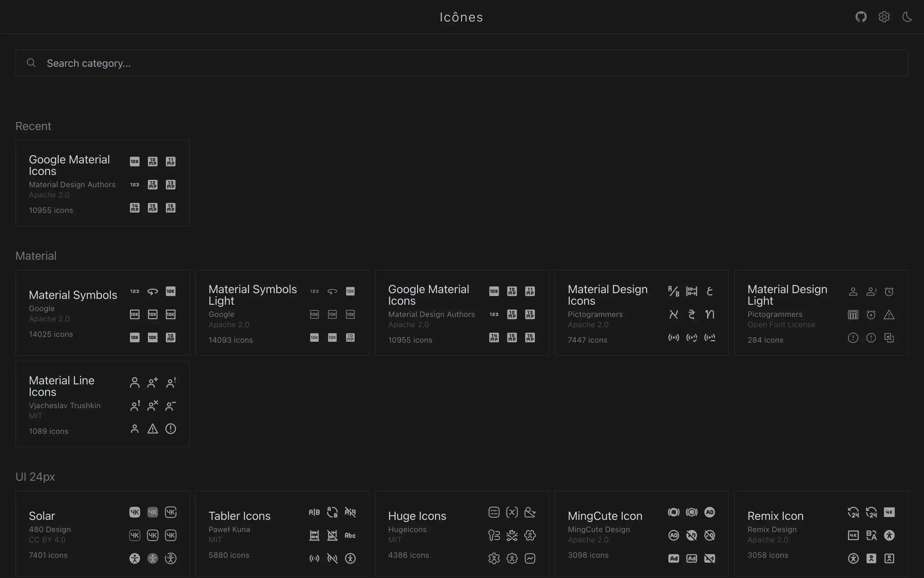Click the Icônes title in header
This screenshot has width=924, height=578.
point(462,17)
